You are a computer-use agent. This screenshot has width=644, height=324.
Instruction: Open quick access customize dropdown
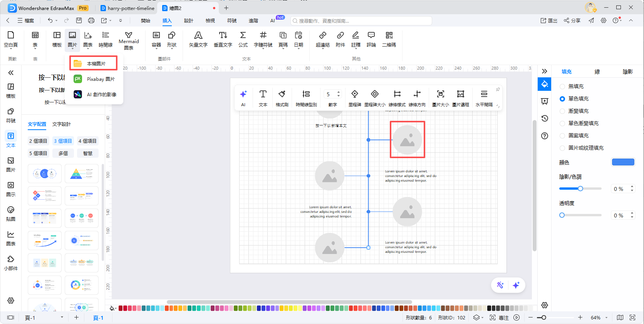click(121, 21)
